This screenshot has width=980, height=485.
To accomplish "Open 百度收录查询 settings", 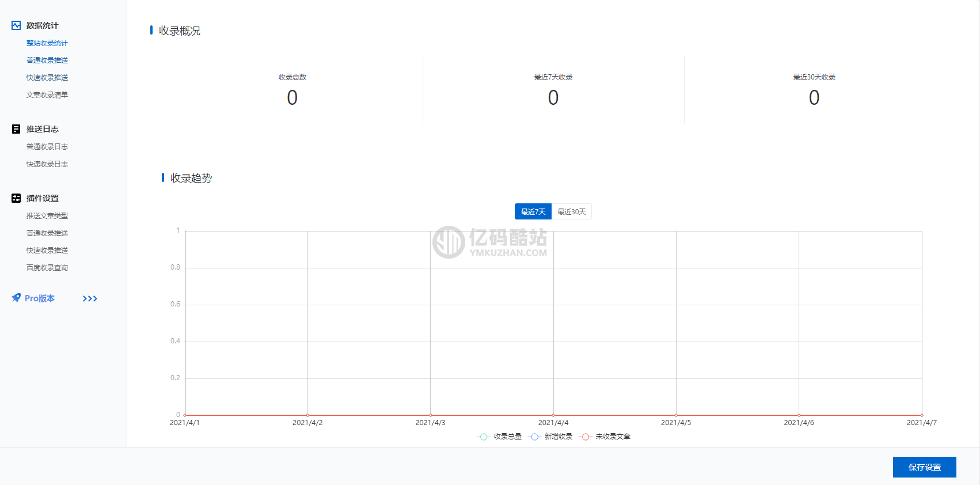I will (x=47, y=268).
